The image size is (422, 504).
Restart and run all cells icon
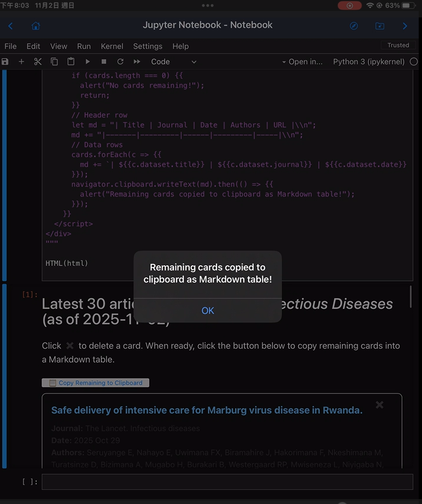pyautogui.click(x=137, y=62)
